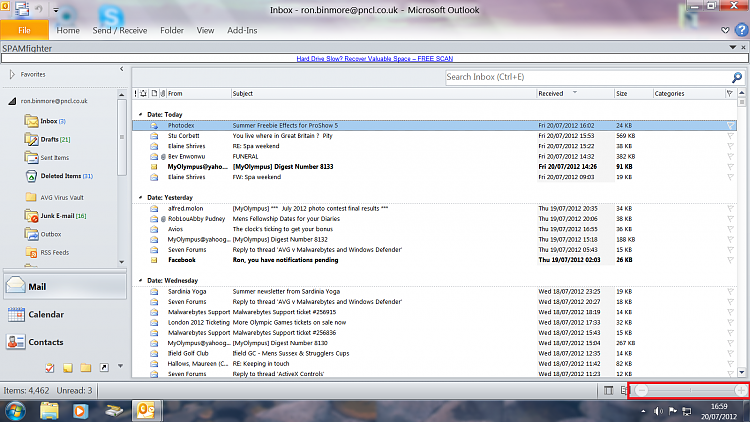Select the unread MyOlympus Digest Number 8133 email

pyautogui.click(x=434, y=167)
